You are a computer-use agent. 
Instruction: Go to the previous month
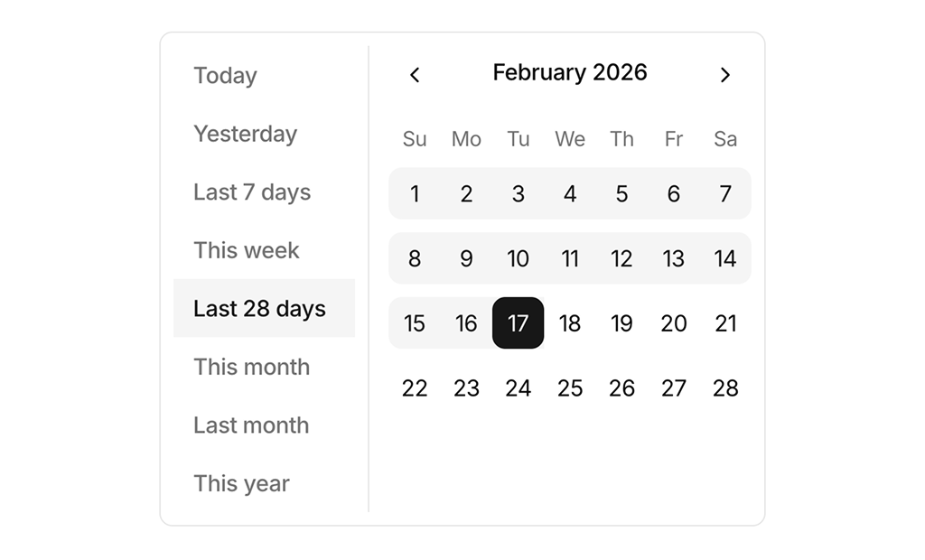pyautogui.click(x=415, y=75)
